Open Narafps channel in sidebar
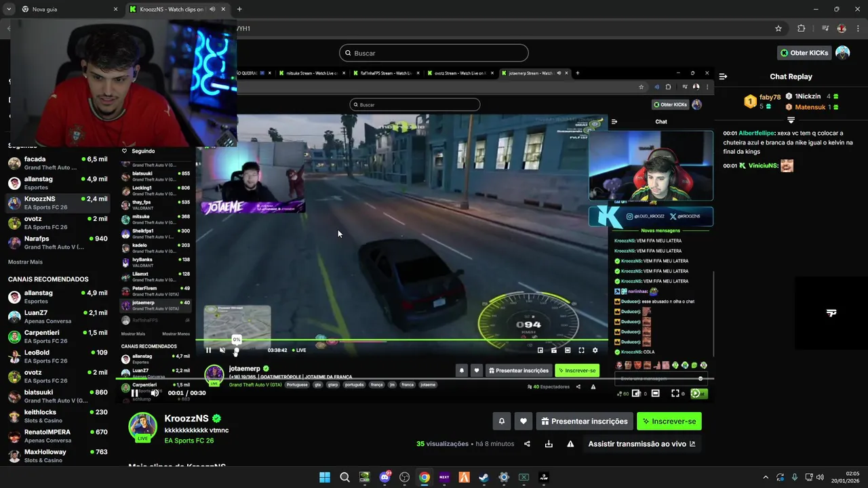The image size is (868, 488). pos(58,243)
